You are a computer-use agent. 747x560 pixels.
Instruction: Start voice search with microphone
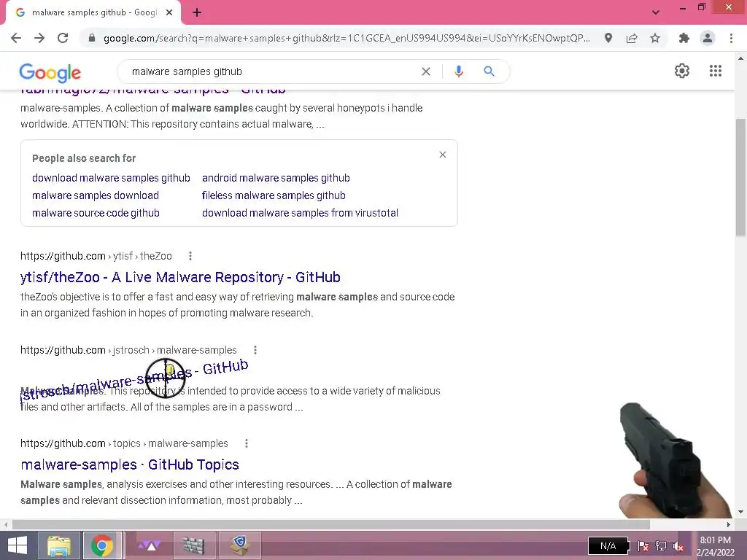458,71
